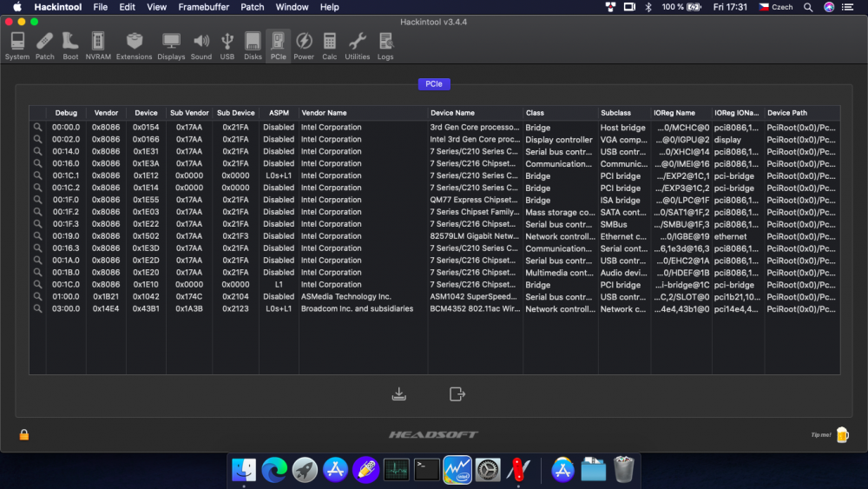Select the PCIe tab button
The height and width of the screenshot is (489, 868).
pos(433,84)
